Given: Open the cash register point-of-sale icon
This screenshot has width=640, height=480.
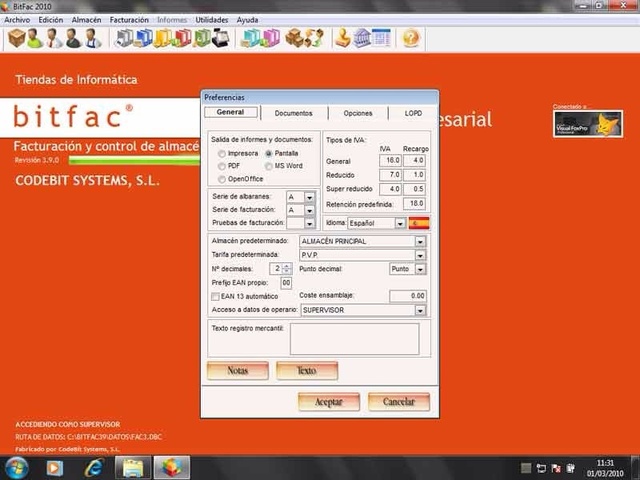Looking at the screenshot, I should click(x=221, y=39).
